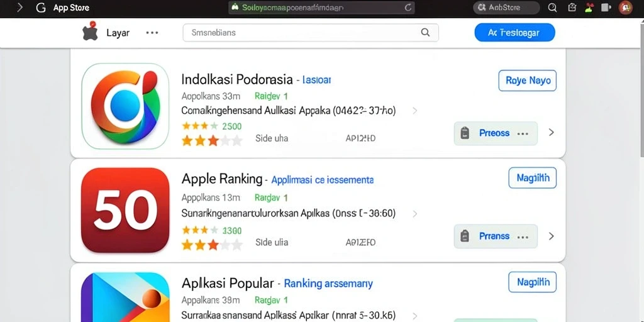Click the red-green extension icon in the top bar
Viewport: 644px width, 322px height.
coord(589,8)
